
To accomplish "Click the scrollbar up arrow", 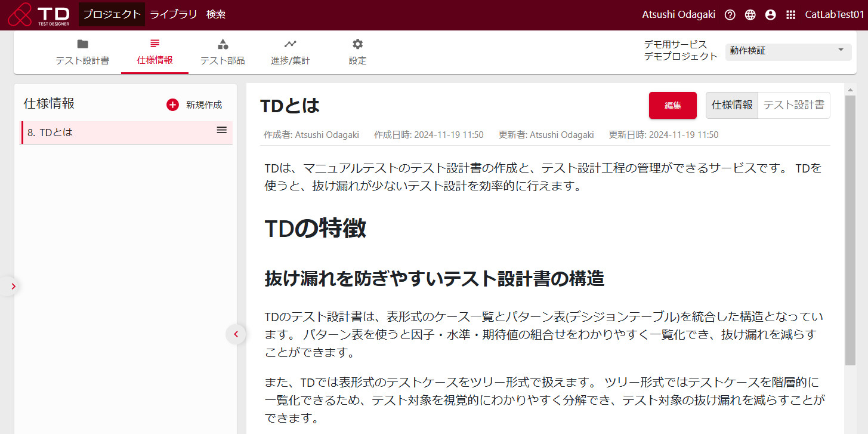I will pyautogui.click(x=850, y=90).
